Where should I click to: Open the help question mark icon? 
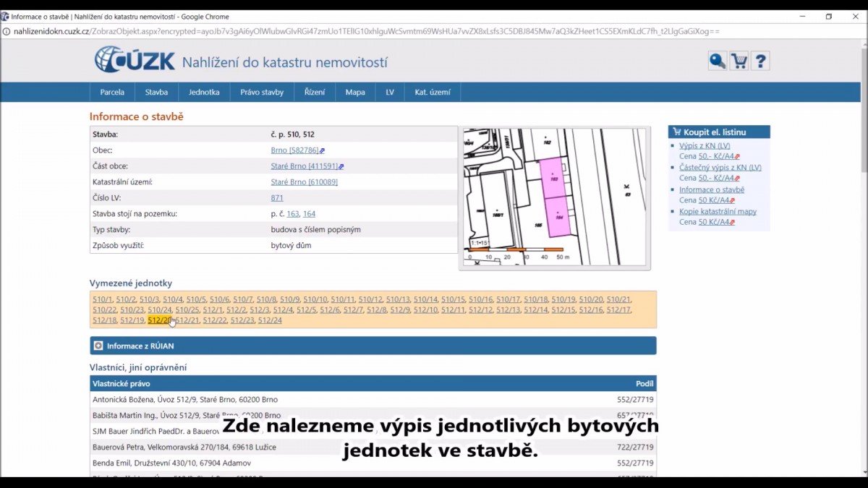pos(760,61)
